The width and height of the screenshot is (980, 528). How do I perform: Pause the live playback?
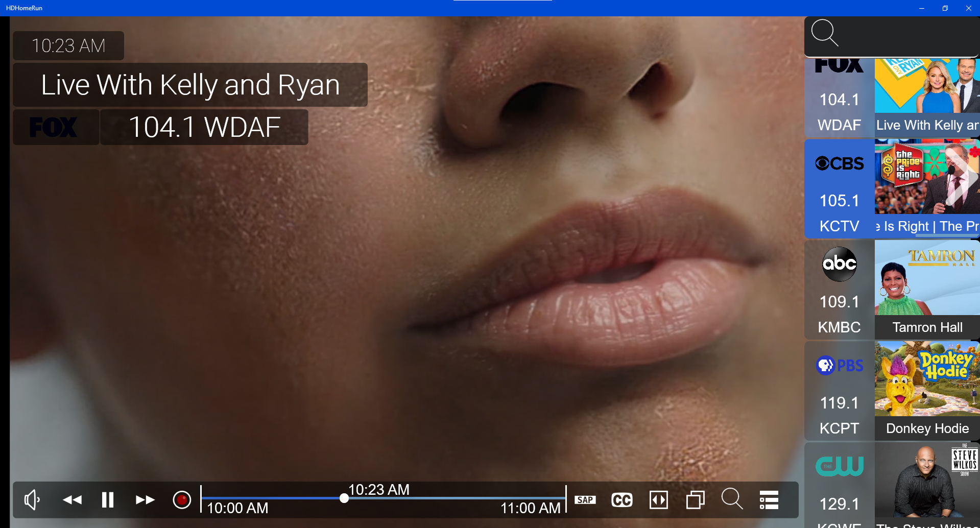108,500
